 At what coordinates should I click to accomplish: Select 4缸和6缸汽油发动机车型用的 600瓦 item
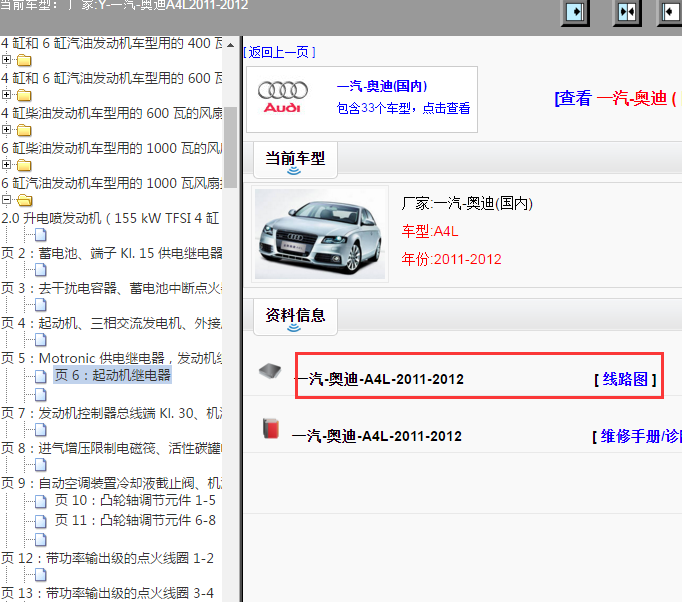(x=112, y=78)
